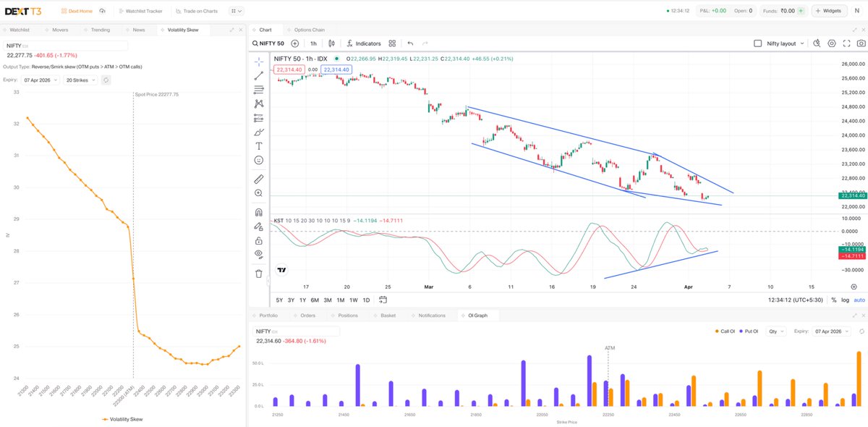The height and width of the screenshot is (427, 868).
Task: Open the time axis settings gear
Action: pyautogui.click(x=854, y=287)
